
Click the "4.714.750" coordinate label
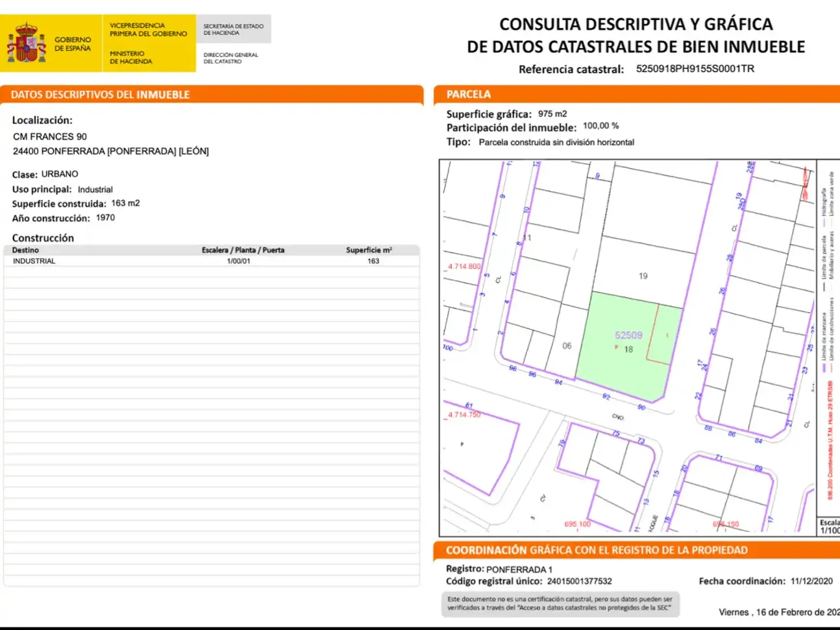click(x=465, y=415)
